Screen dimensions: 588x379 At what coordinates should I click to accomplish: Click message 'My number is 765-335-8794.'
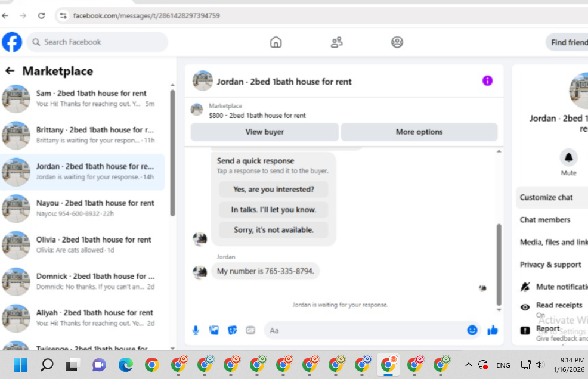[x=265, y=271]
